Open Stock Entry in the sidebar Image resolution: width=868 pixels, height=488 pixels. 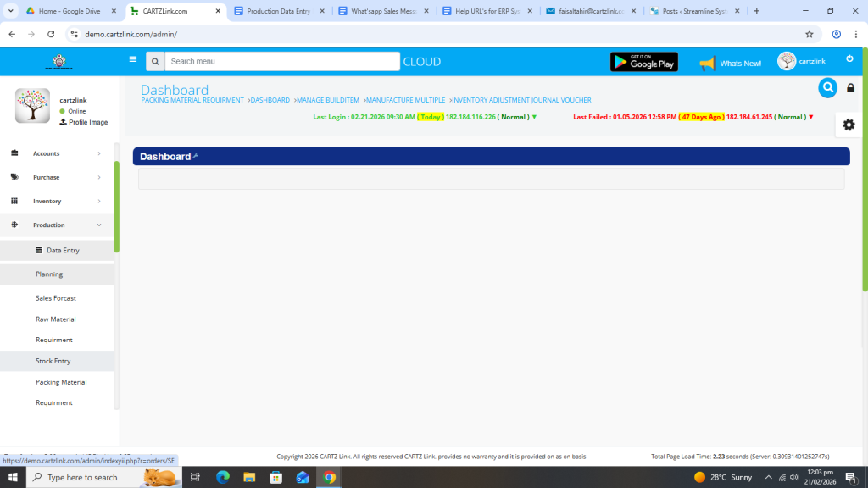pyautogui.click(x=53, y=361)
